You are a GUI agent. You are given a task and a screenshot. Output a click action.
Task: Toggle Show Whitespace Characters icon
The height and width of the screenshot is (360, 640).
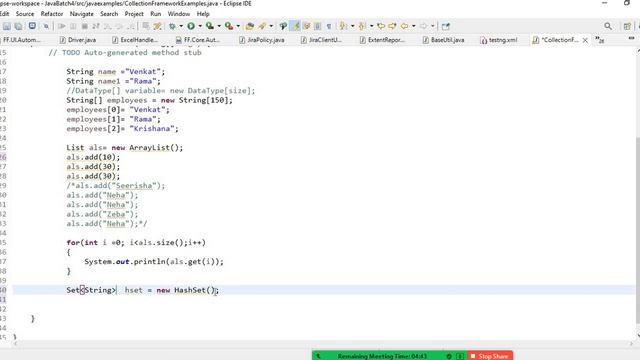[329, 26]
